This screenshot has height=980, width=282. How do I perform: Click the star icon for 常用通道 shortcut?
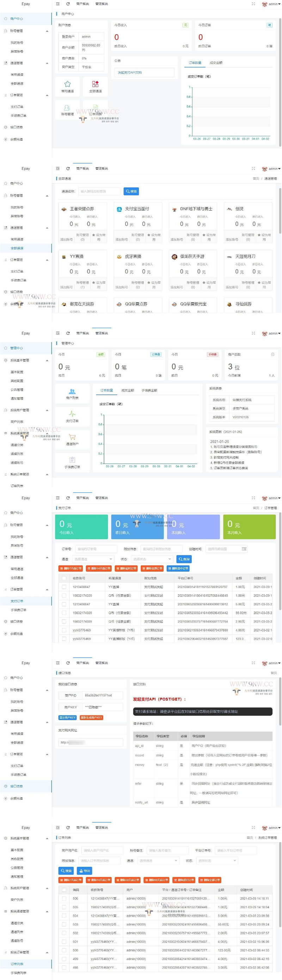click(67, 84)
